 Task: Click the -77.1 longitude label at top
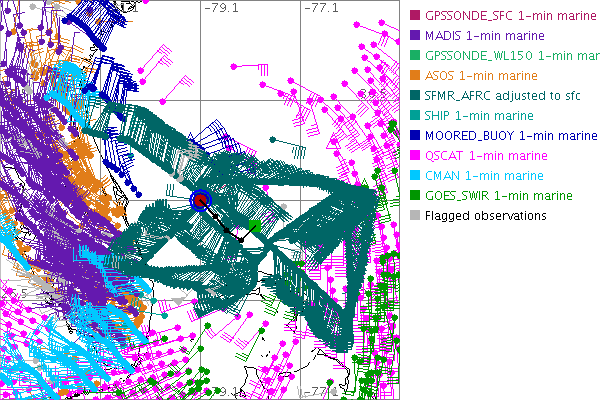point(325,8)
